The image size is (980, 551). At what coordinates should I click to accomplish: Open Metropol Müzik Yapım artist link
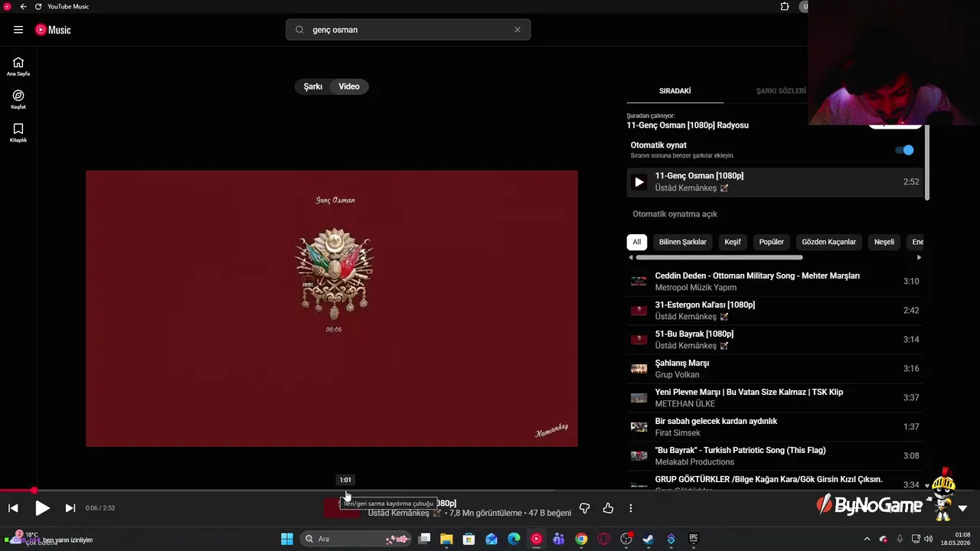(696, 288)
